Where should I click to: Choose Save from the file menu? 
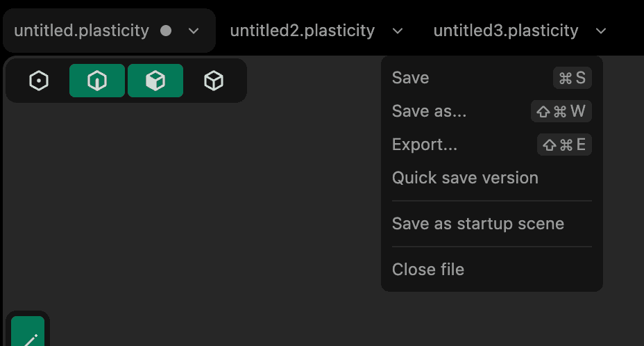tap(411, 78)
